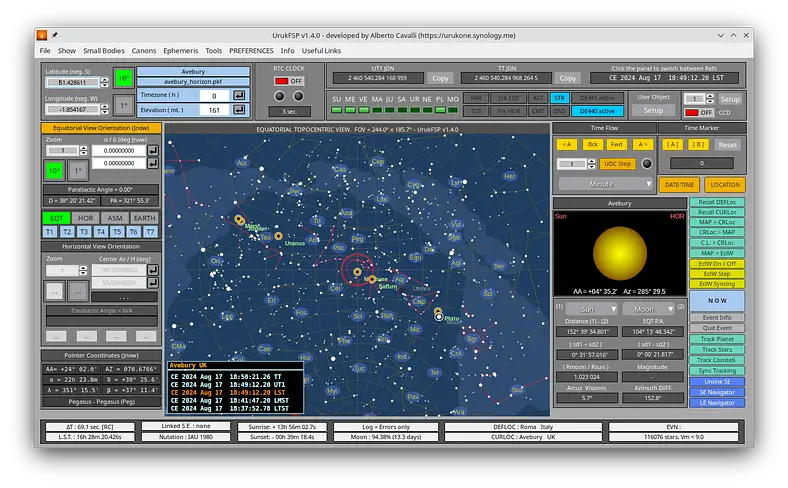Open the Ephemeris menu

click(x=179, y=50)
